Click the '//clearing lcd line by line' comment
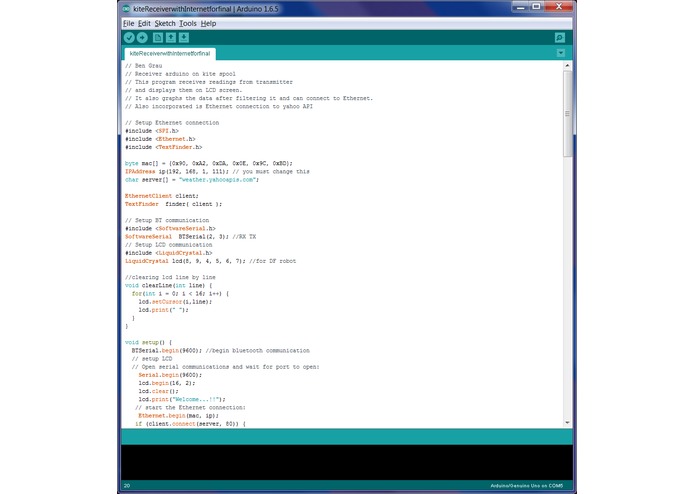The height and width of the screenshot is (494, 695). [x=170, y=277]
